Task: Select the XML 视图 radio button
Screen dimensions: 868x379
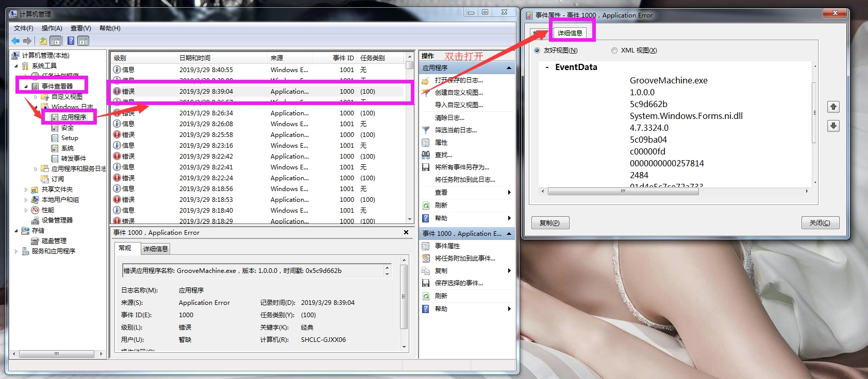Action: click(614, 50)
